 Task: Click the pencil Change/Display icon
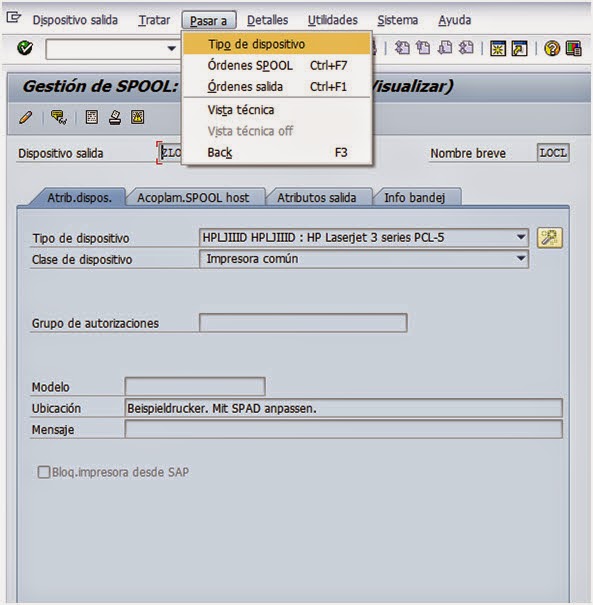pos(25,117)
